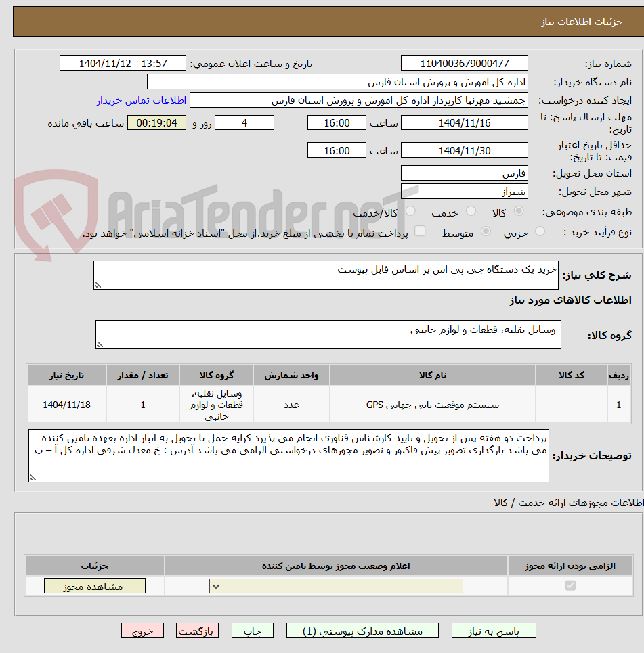Select the خدمت radio button
Image resolution: width=644 pixels, height=653 pixels.
pos(471,211)
